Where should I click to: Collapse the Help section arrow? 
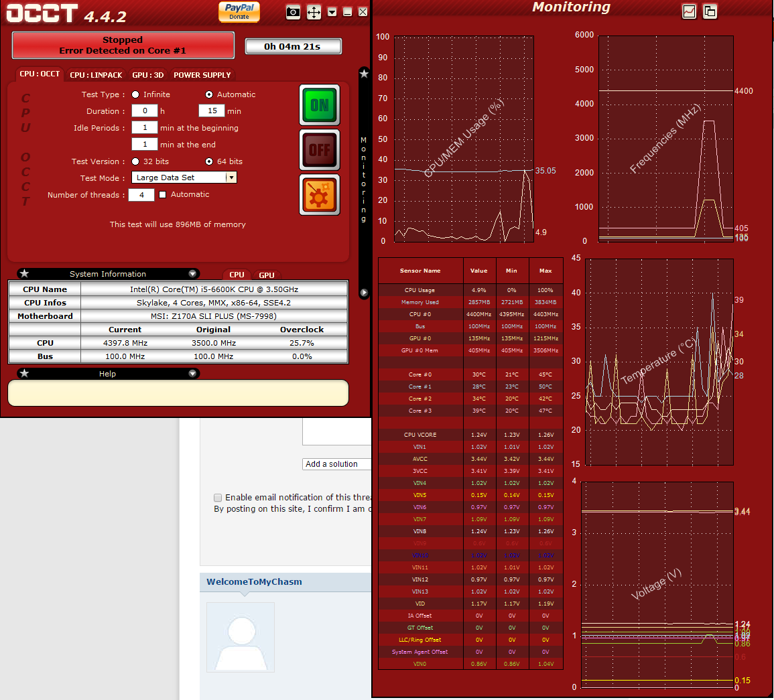pos(192,373)
